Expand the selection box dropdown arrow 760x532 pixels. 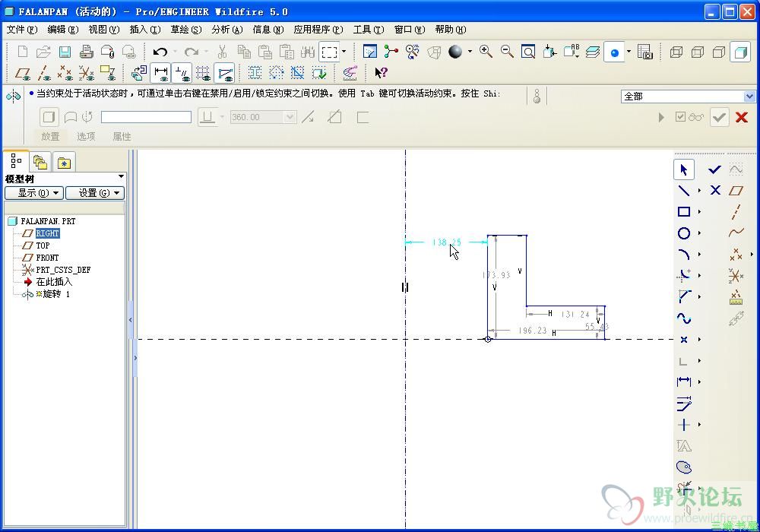(x=344, y=51)
